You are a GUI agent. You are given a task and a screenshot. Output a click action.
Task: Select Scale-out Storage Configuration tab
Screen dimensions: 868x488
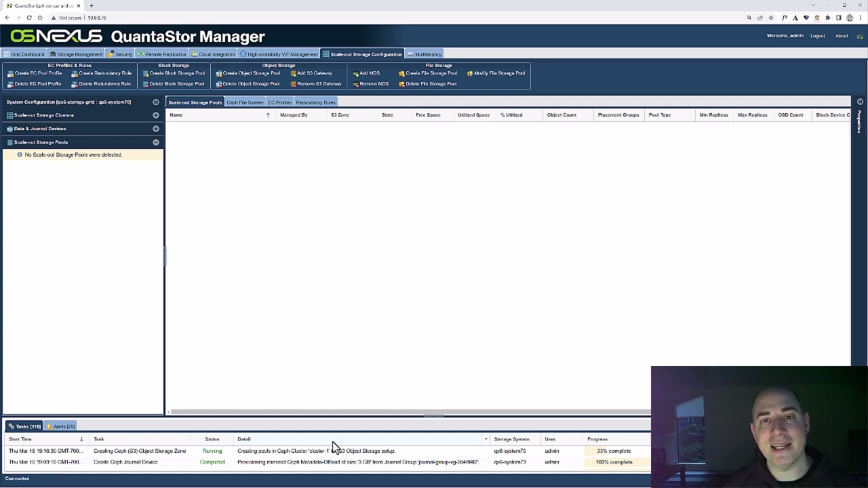click(x=363, y=54)
